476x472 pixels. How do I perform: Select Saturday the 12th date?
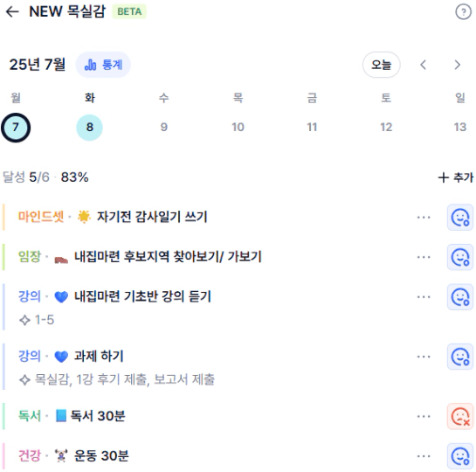tap(386, 127)
